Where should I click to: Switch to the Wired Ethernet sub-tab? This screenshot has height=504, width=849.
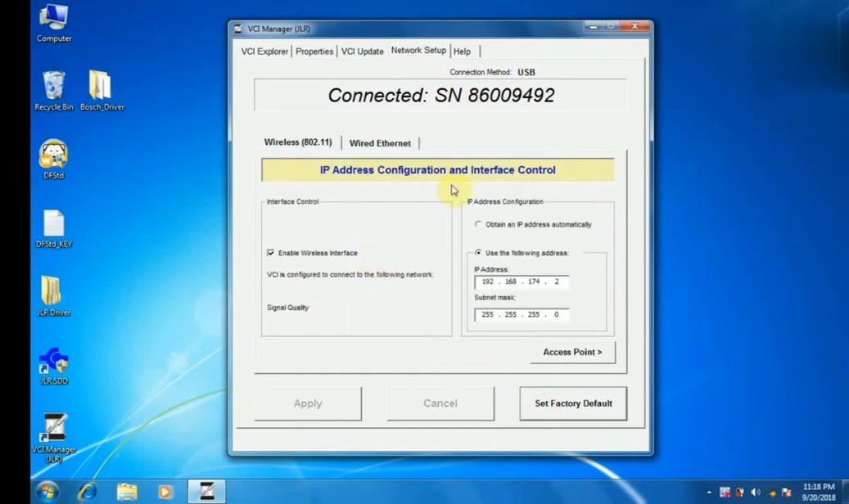pos(380,143)
